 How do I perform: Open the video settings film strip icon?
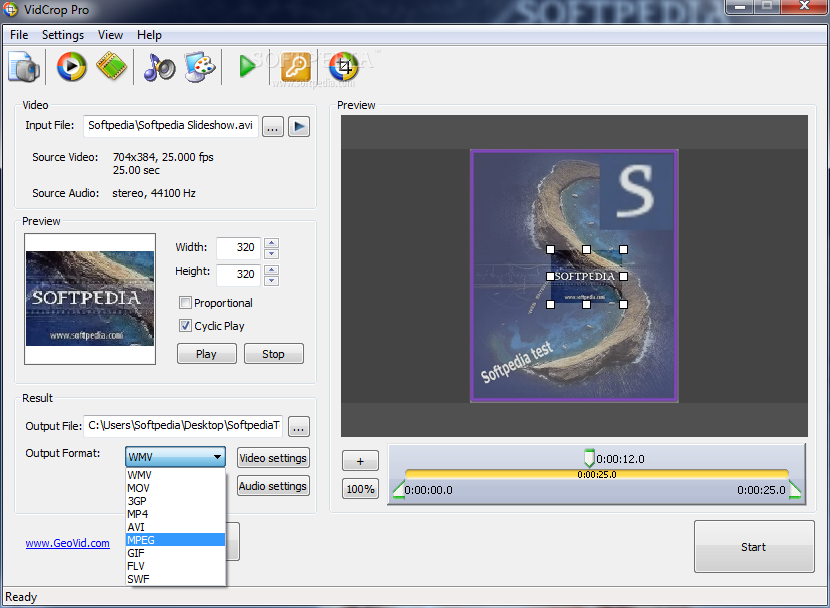[111, 66]
